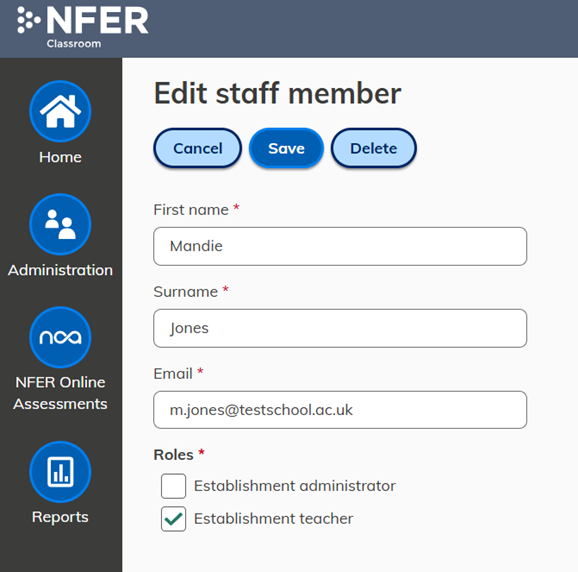This screenshot has width=578, height=572.
Task: Click the Establishment administrator label text
Action: tap(295, 486)
